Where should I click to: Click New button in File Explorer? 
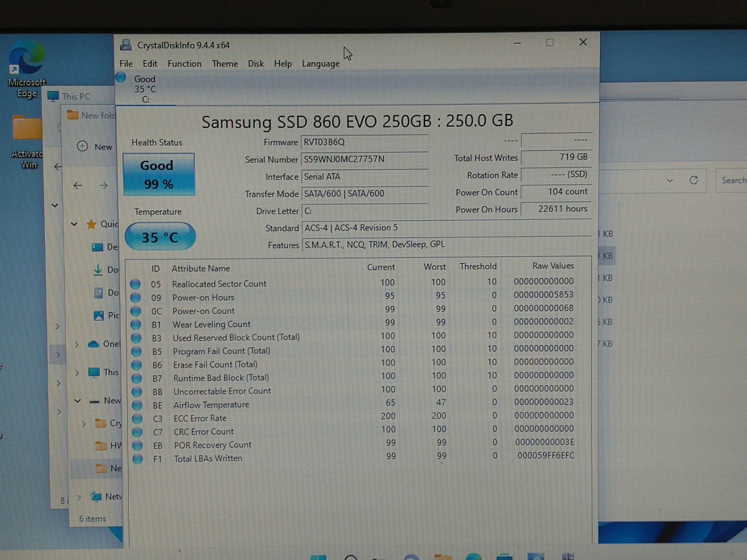click(95, 147)
